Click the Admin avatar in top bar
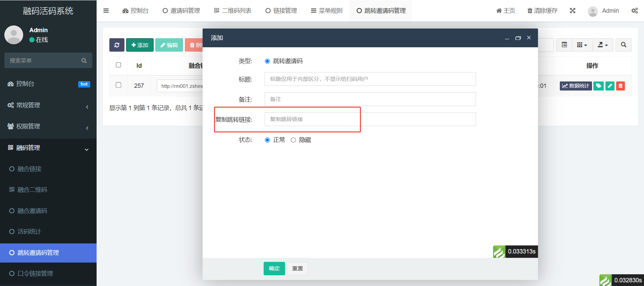This screenshot has width=644, height=286. tap(593, 11)
